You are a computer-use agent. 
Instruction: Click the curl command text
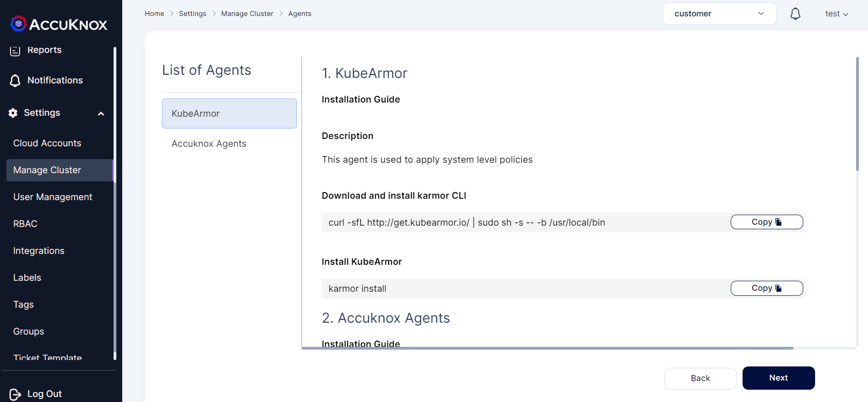pos(467,222)
